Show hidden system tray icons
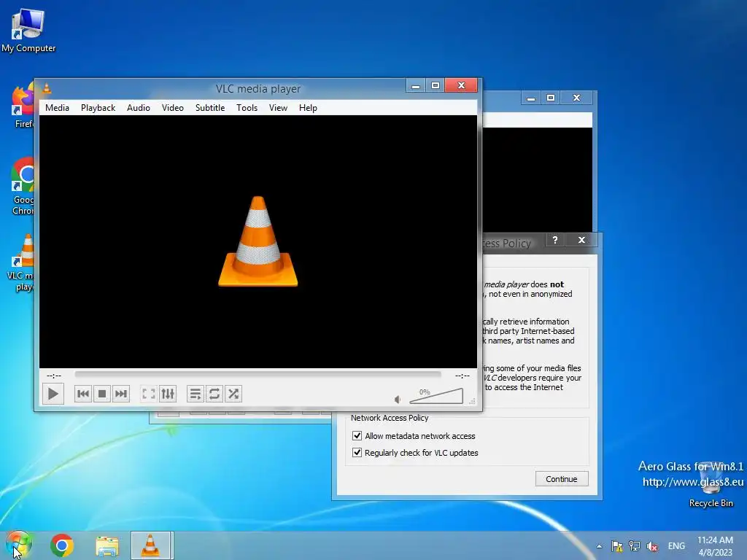 pyautogui.click(x=600, y=546)
